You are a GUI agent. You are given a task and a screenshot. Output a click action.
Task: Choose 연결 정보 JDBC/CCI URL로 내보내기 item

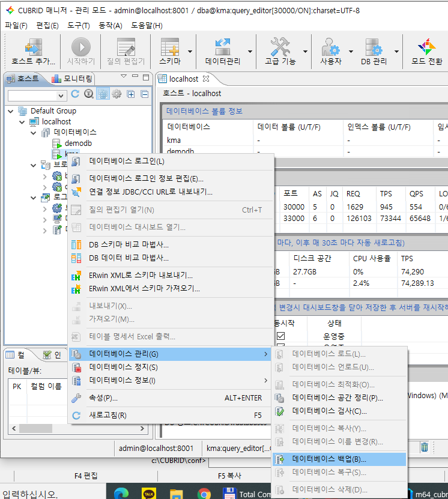[171, 192]
